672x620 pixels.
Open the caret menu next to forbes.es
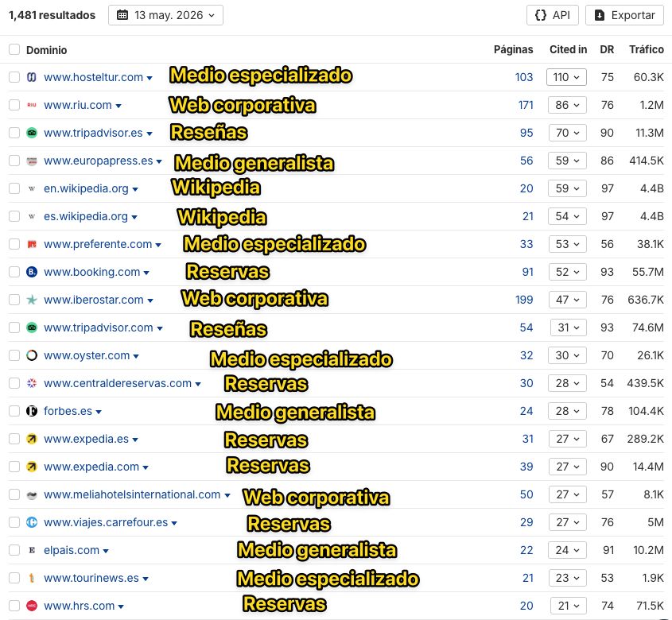tap(99, 413)
